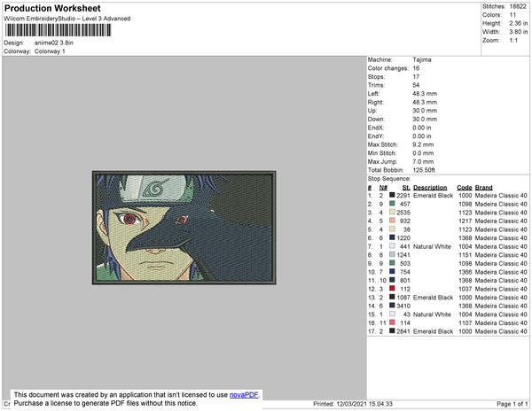Select the blue swatch in stop row 10
This screenshot has width=532, height=411.
(392, 271)
